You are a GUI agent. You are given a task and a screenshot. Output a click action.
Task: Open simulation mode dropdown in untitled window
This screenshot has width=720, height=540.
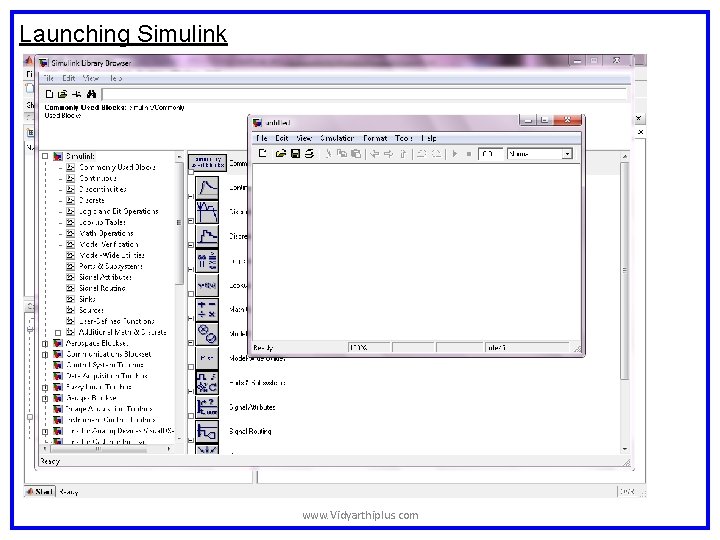(568, 154)
